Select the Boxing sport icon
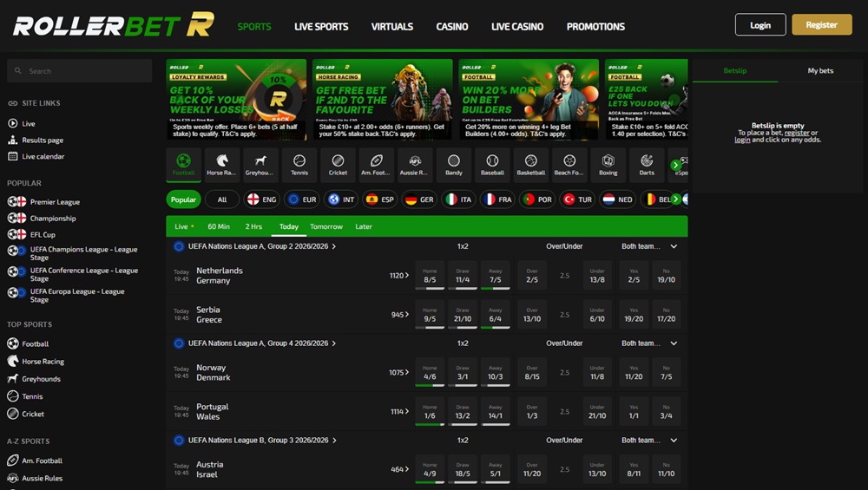Viewport: 868px width, 490px height. 608,164
